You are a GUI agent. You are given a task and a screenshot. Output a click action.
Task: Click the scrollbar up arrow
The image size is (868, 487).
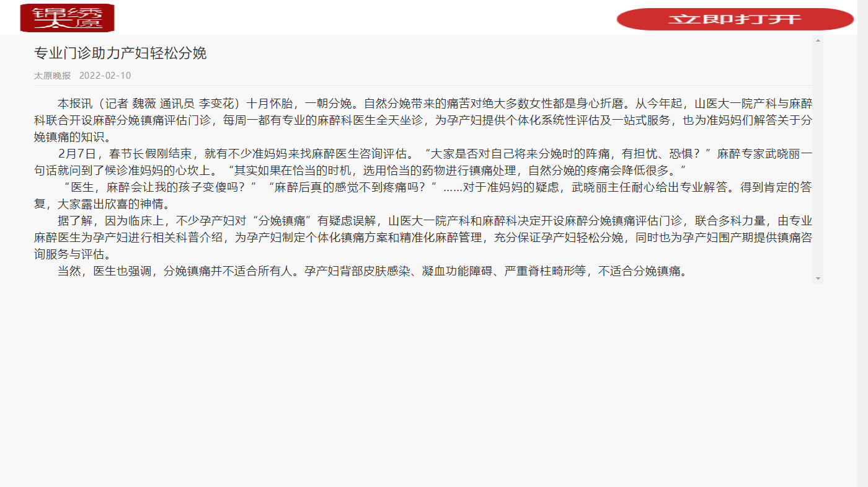tap(818, 40)
